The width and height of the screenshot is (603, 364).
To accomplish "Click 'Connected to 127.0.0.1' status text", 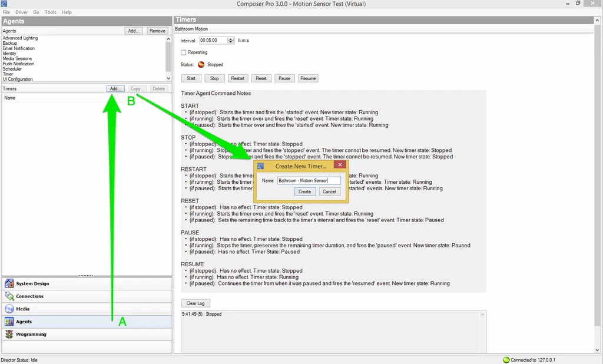I will [x=533, y=360].
